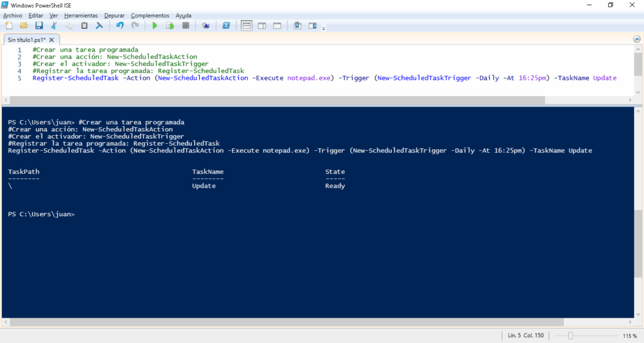Open the Depurar menu
Image resolution: width=644 pixels, height=343 pixels.
[114, 15]
